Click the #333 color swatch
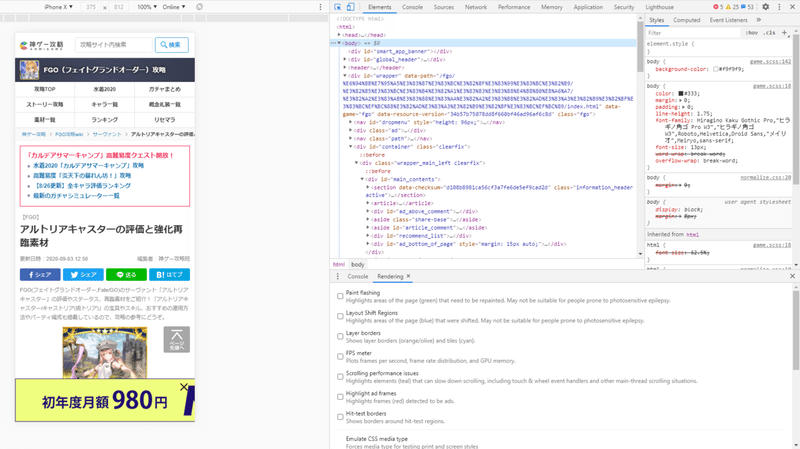Image resolution: width=800 pixels, height=449 pixels. coord(681,93)
